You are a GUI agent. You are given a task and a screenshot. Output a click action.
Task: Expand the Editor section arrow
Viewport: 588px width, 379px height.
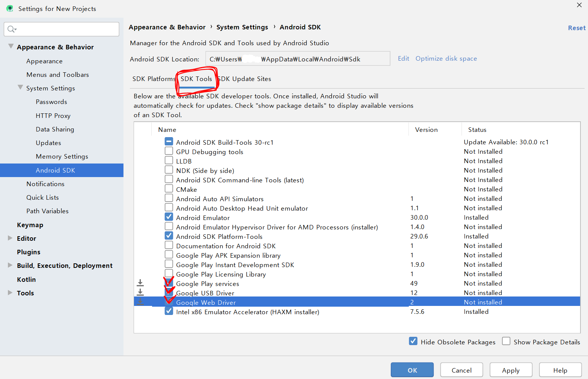10,238
